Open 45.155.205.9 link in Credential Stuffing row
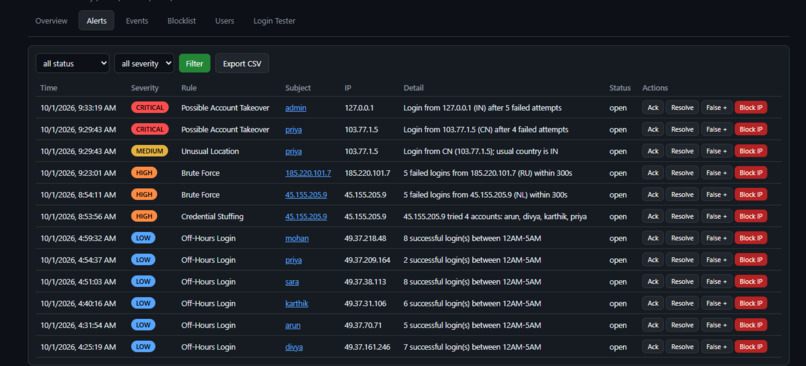806x366 pixels. (x=306, y=217)
